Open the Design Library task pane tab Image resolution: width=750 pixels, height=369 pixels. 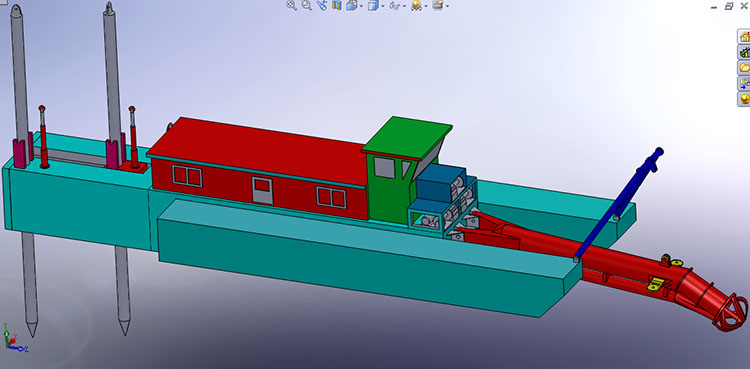pos(744,52)
